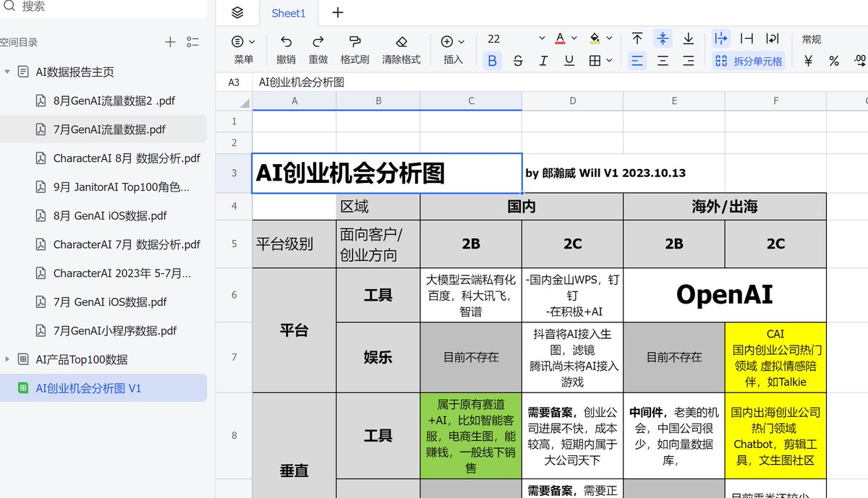The image size is (868, 498).
Task: Open the Insert (插入) menu
Action: 453,50
